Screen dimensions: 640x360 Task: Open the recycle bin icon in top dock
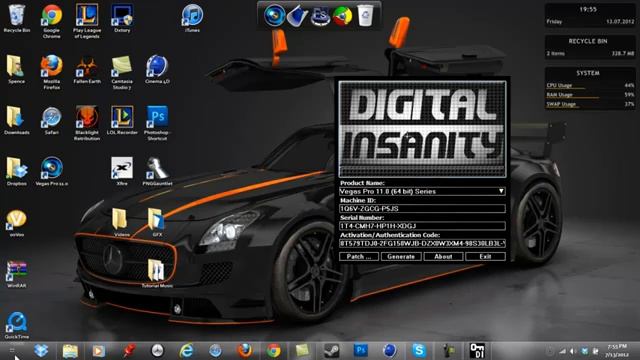click(x=365, y=16)
